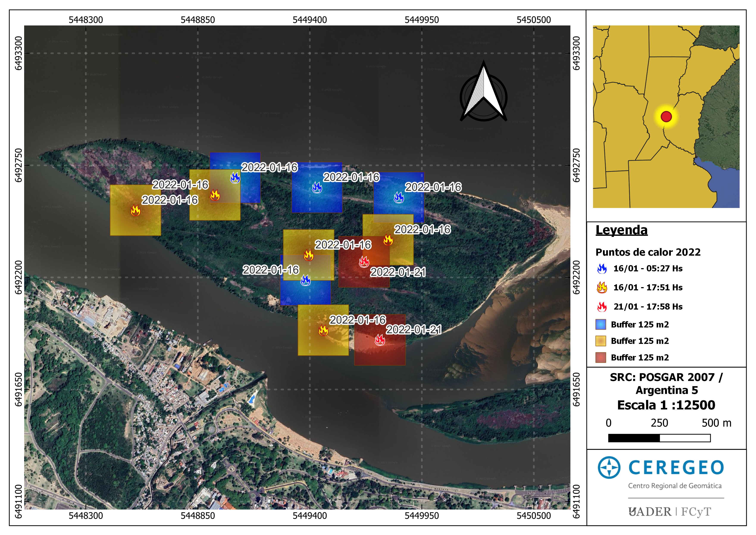This screenshot has width=756, height=535.
Task: Click the Escala 1:12500 text
Action: coord(666,405)
